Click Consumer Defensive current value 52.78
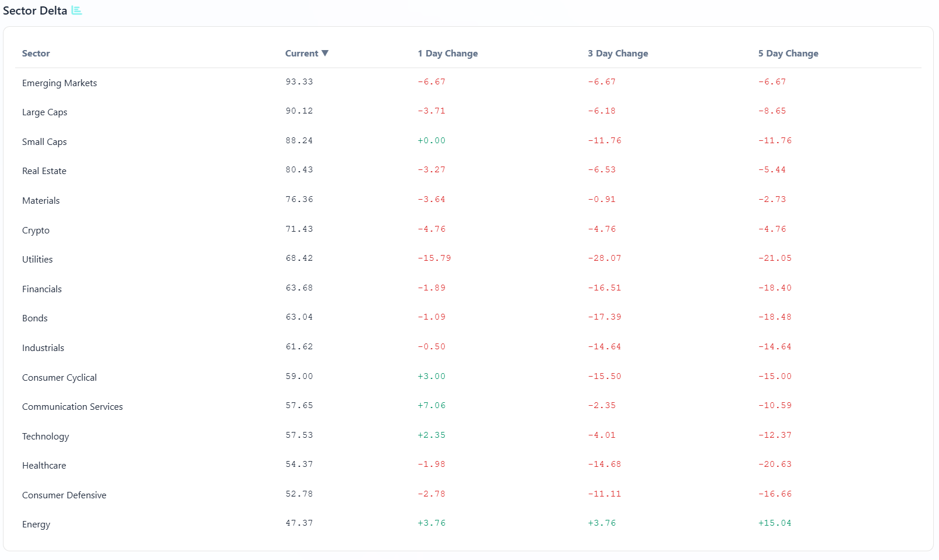The height and width of the screenshot is (560, 939). (x=299, y=494)
